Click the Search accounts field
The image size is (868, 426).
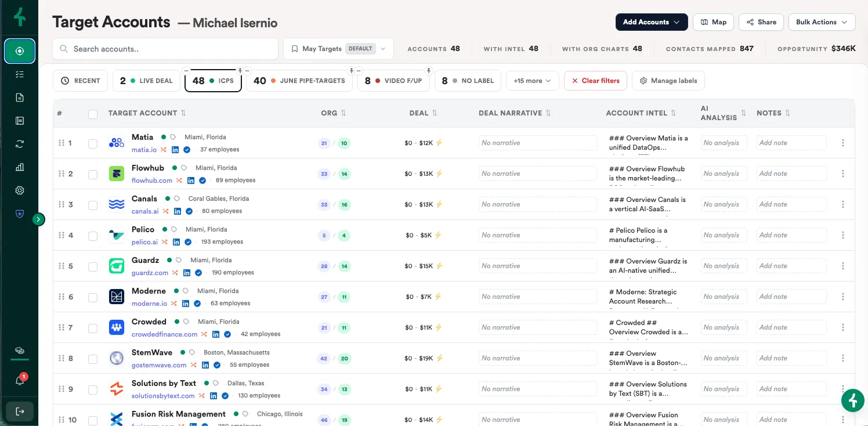(165, 49)
